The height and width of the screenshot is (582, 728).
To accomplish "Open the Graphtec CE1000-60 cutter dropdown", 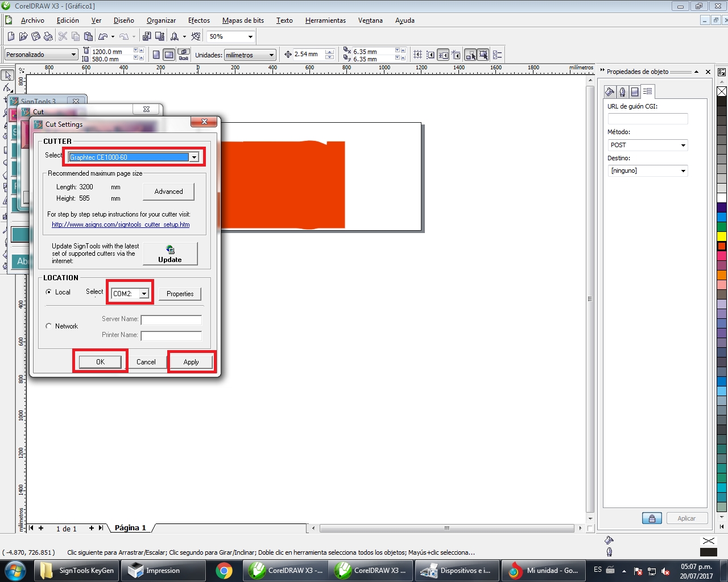I will [x=194, y=157].
